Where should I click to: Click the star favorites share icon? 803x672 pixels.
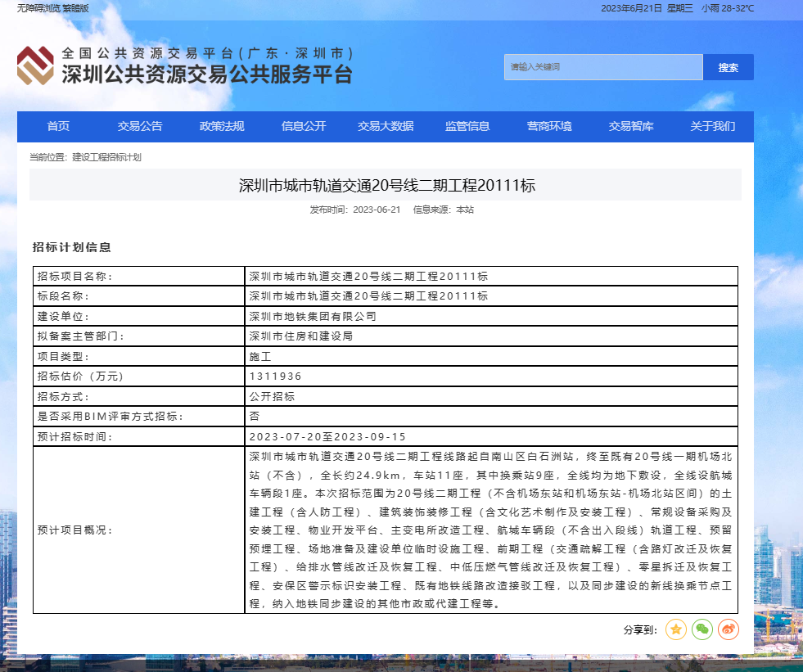675,629
